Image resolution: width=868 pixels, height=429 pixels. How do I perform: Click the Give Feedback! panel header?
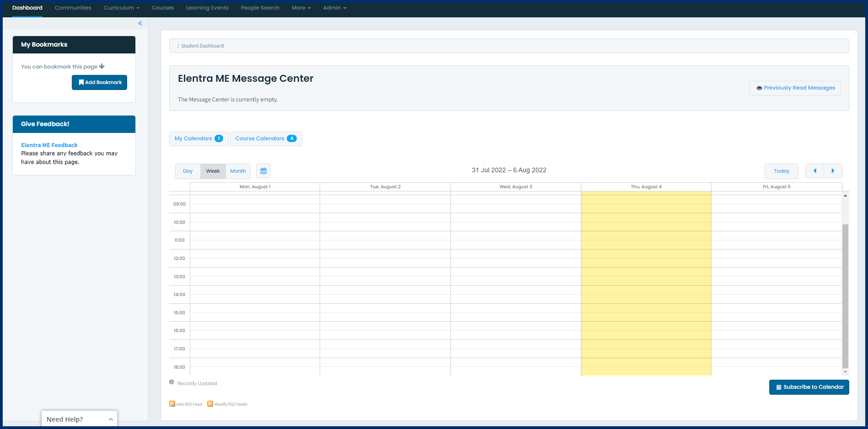(74, 124)
